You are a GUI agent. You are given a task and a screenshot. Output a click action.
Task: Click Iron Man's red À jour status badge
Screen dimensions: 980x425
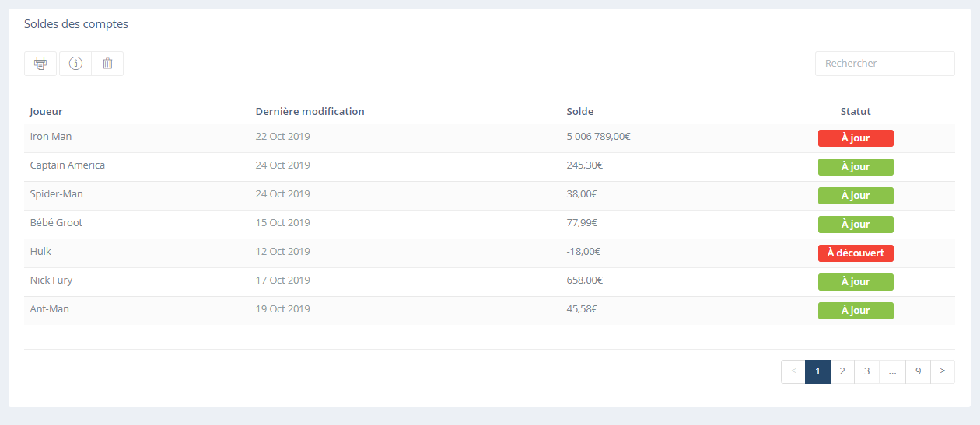[856, 138]
